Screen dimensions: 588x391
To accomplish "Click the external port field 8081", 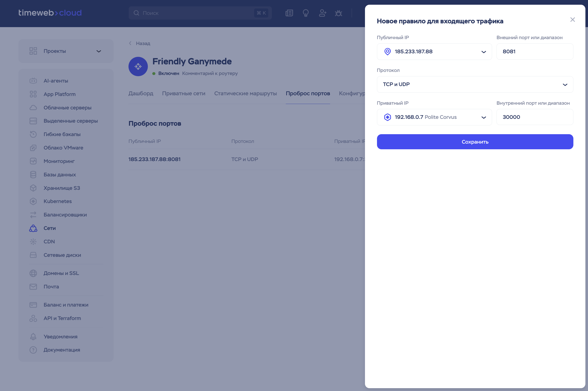I will point(534,52).
